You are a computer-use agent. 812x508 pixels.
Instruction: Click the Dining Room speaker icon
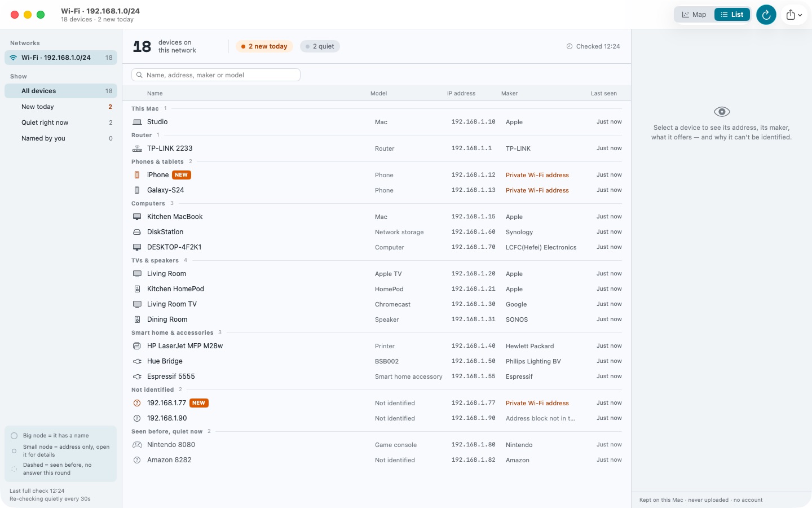(137, 319)
